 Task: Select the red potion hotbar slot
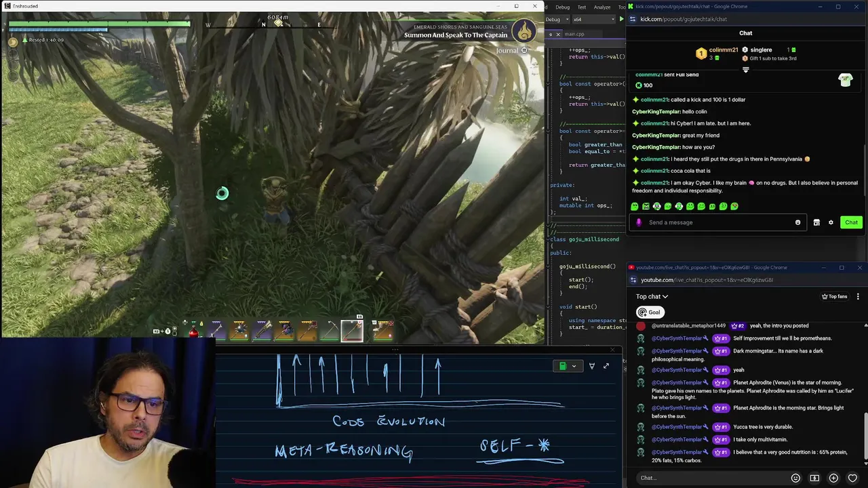click(193, 331)
